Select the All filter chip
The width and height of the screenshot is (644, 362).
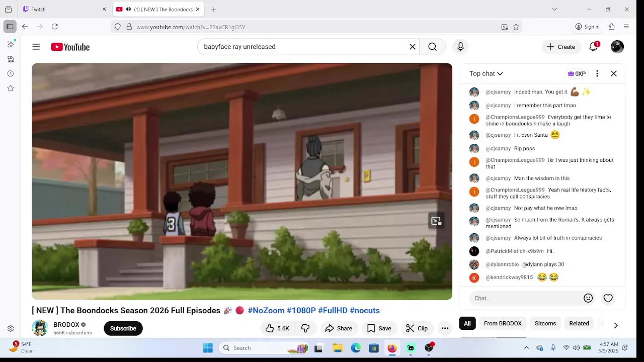point(467,323)
